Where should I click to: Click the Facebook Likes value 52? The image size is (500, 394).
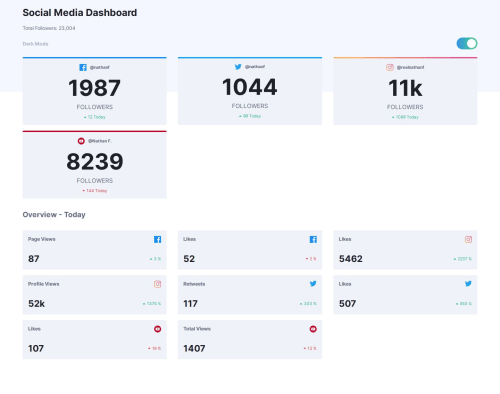click(189, 259)
